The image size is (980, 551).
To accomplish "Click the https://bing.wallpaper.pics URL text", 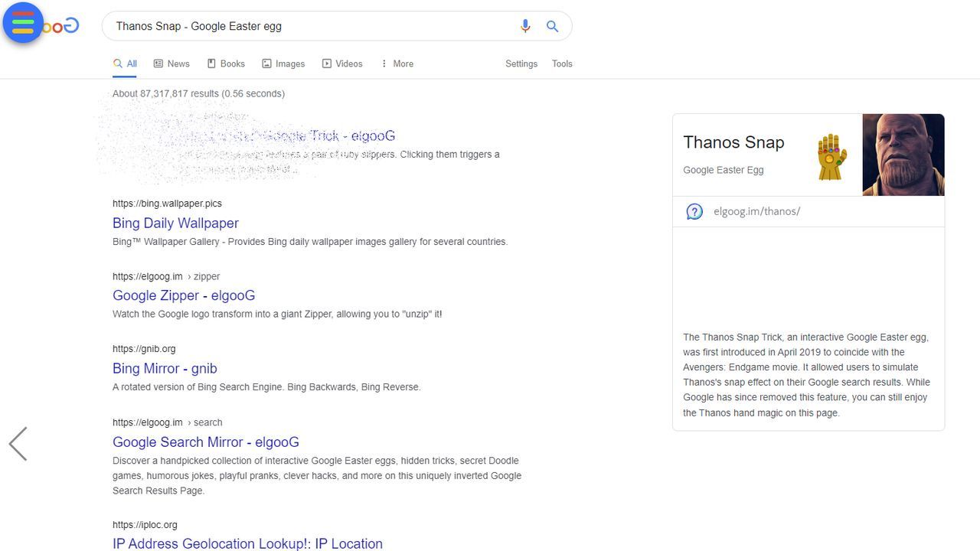I will point(167,204).
